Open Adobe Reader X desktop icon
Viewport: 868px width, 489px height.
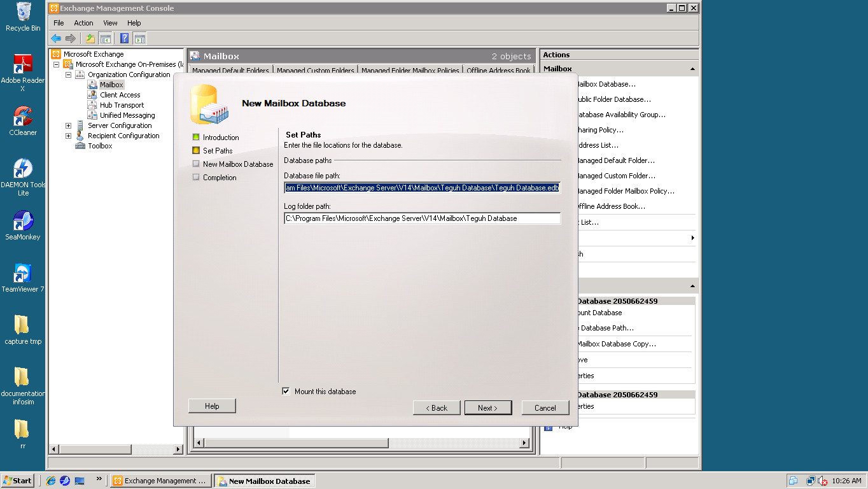(x=23, y=65)
